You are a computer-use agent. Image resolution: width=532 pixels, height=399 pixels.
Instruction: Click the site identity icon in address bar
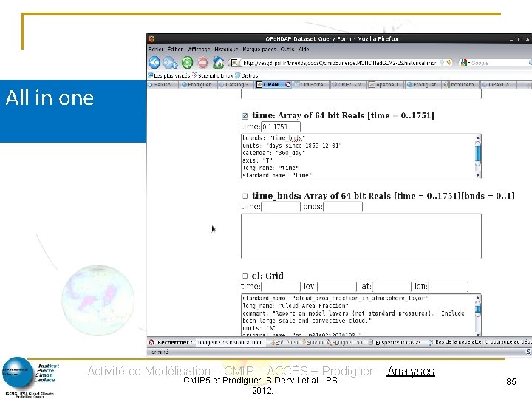click(x=234, y=62)
